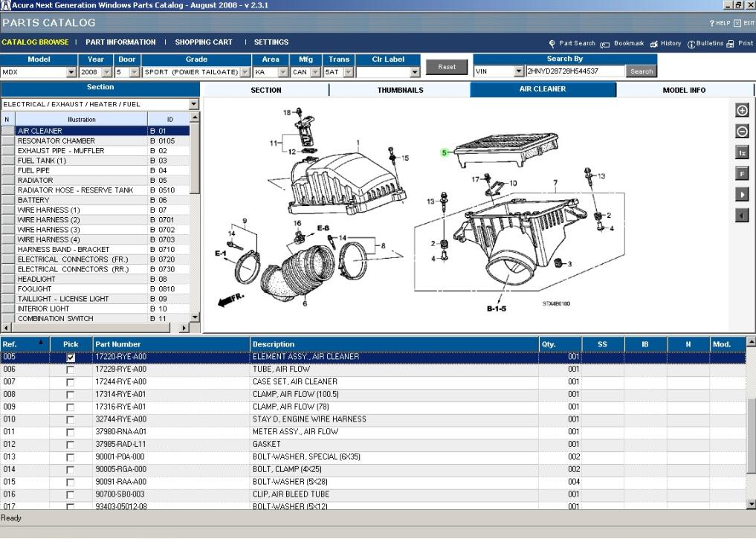Open the Trans dropdown showing 5AT
Viewport: 756px width, 539px height.
pyautogui.click(x=349, y=72)
